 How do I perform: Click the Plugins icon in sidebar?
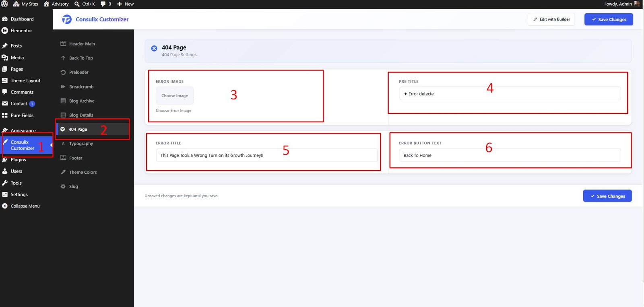tap(5, 160)
